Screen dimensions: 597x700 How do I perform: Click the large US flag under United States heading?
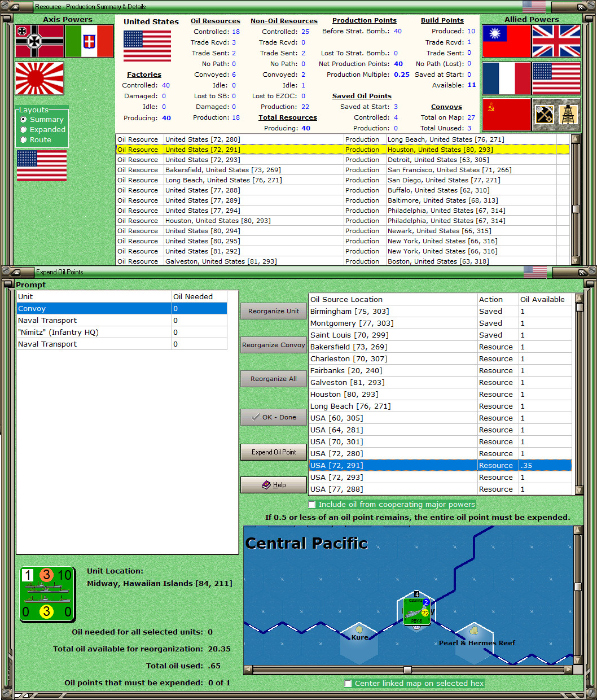point(147,46)
